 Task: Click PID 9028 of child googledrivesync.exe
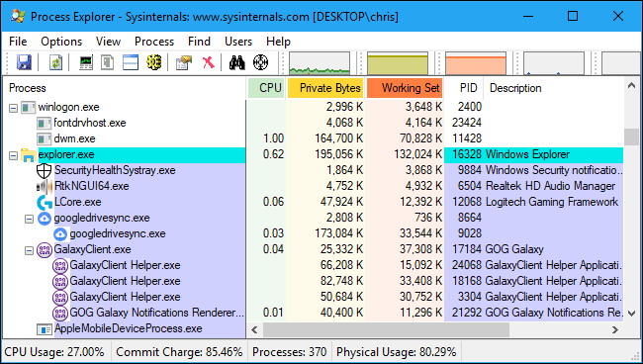(x=470, y=234)
